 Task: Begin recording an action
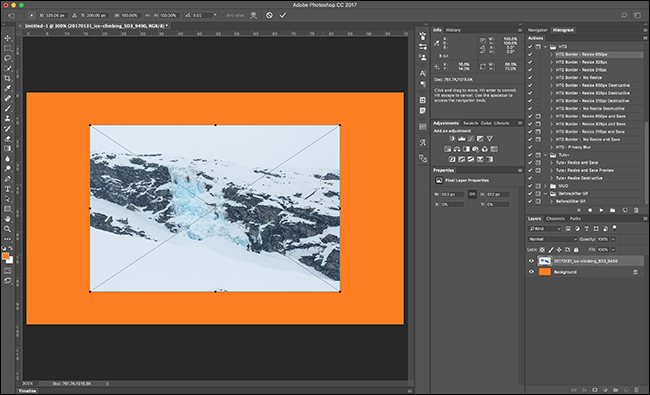click(x=590, y=210)
